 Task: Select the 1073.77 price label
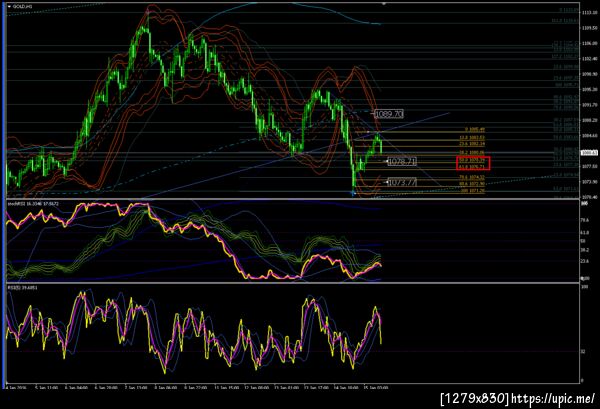pyautogui.click(x=402, y=183)
